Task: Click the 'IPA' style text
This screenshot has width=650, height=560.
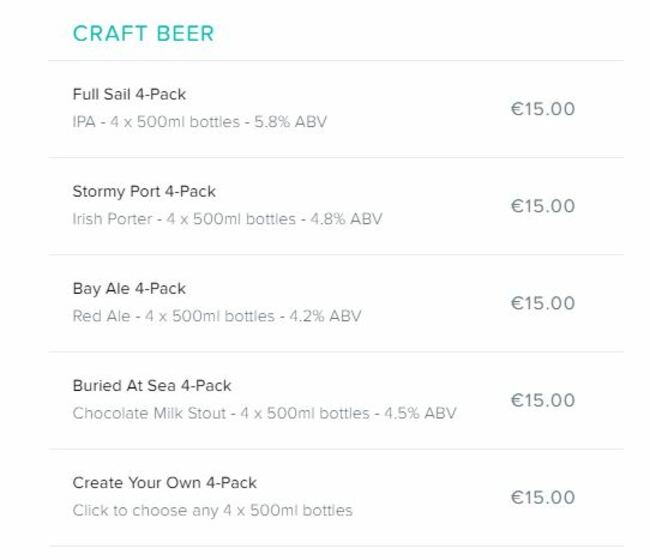Action: [84, 122]
